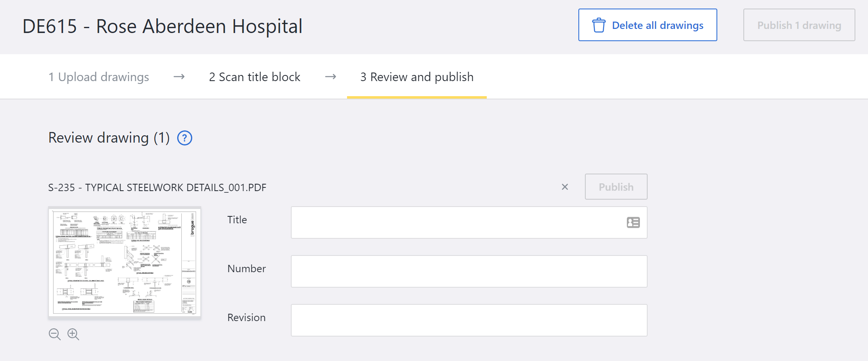Click the title block icon in Title field
The height and width of the screenshot is (361, 868).
pos(633,222)
